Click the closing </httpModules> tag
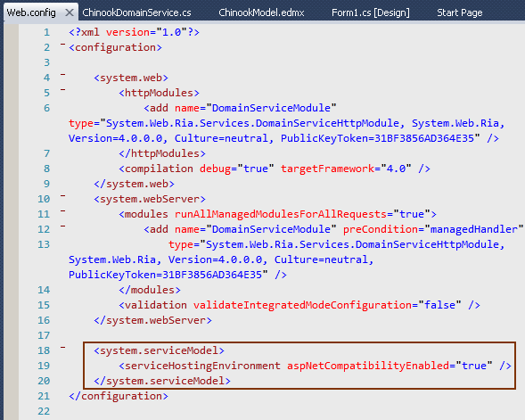Image resolution: width=525 pixels, height=420 pixels. click(162, 153)
